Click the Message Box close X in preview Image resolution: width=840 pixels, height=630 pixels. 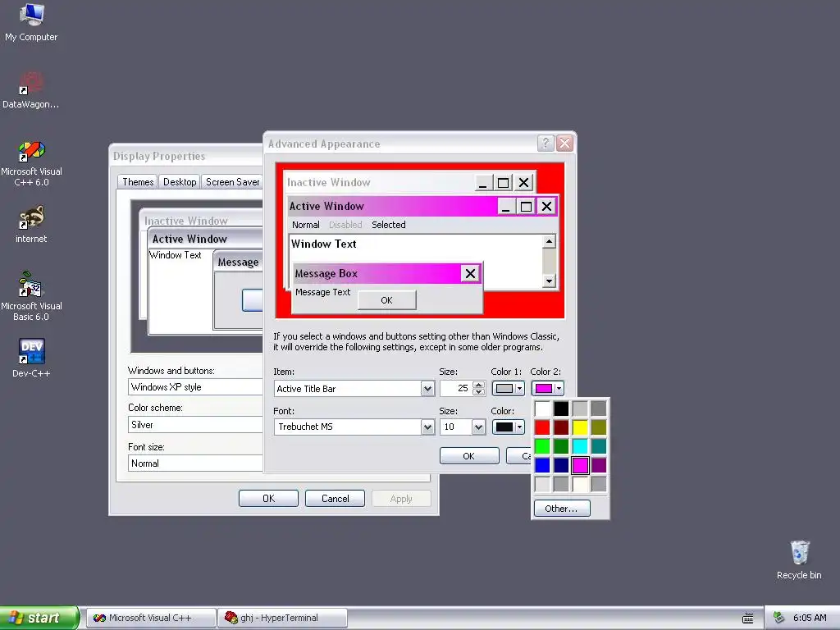click(x=470, y=274)
